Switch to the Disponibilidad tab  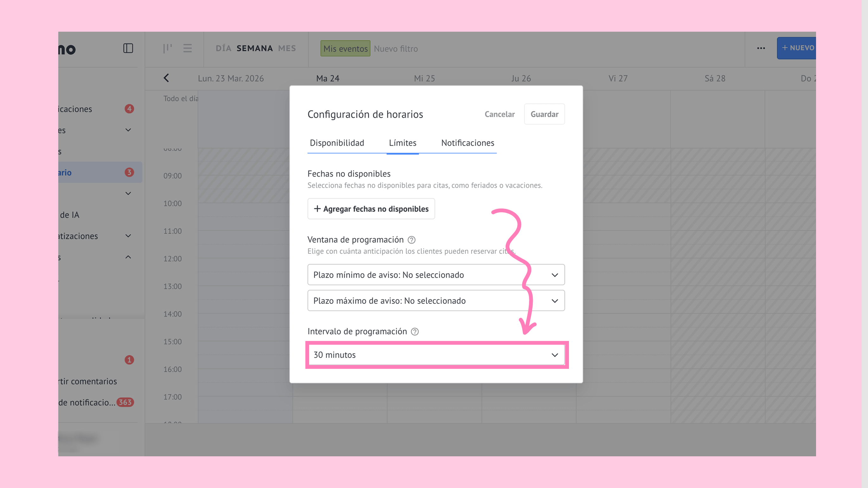click(x=337, y=143)
